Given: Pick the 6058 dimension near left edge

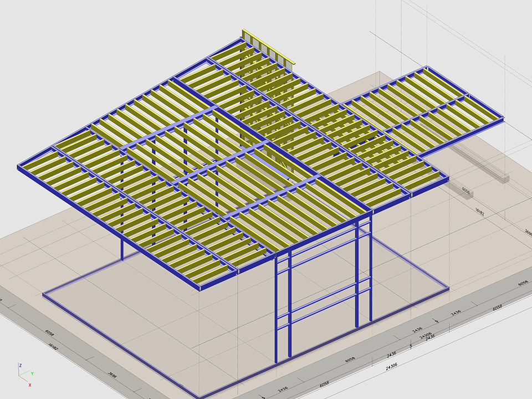Looking at the screenshot, I should [x=49, y=333].
